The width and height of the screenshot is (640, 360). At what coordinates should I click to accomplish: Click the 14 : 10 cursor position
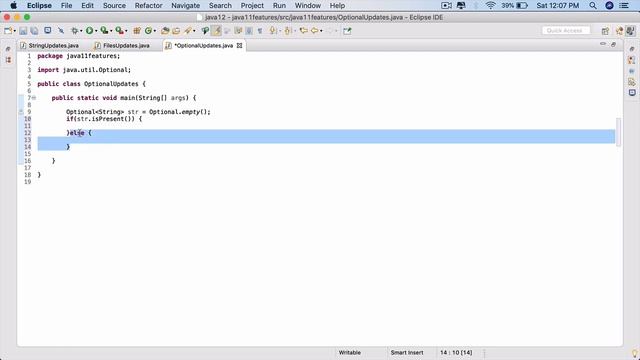point(456,353)
